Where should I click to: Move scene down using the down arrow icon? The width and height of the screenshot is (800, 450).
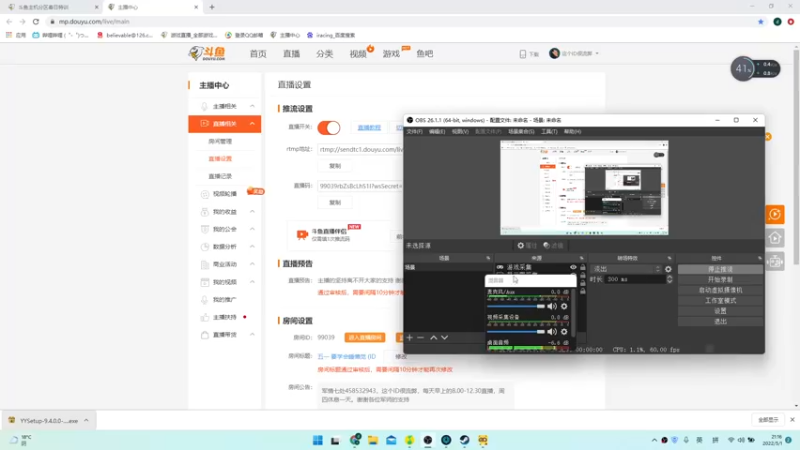click(x=444, y=337)
